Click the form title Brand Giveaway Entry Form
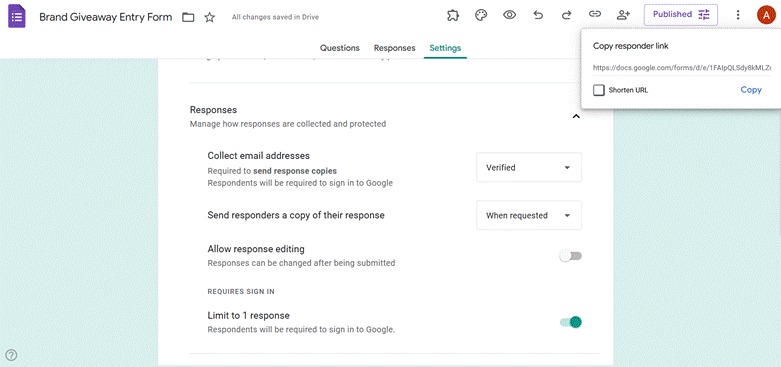The image size is (781, 367). pos(106,17)
